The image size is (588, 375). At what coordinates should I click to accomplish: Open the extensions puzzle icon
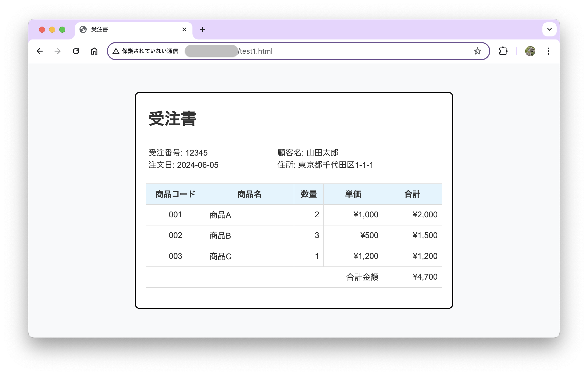pos(503,51)
